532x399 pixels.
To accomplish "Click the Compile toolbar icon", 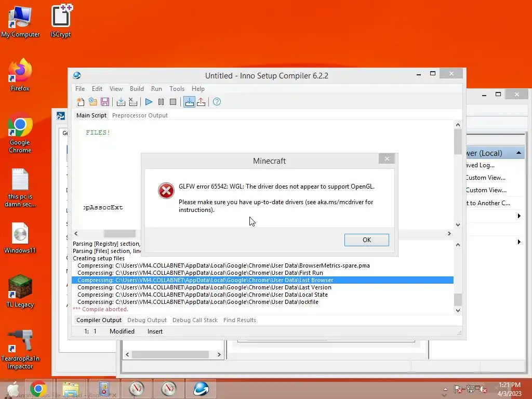I will tap(121, 102).
